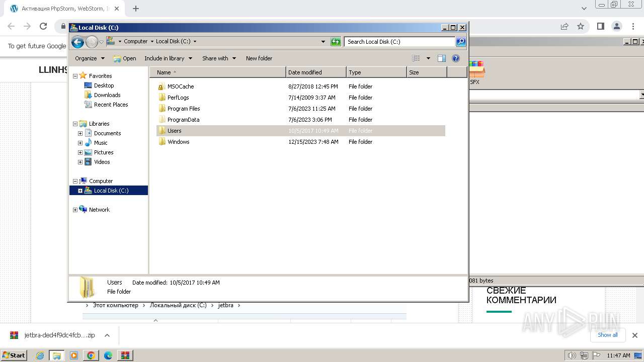Click Local Disk (C:) in the address breadcrumb
This screenshot has height=362, width=644.
coord(173,42)
